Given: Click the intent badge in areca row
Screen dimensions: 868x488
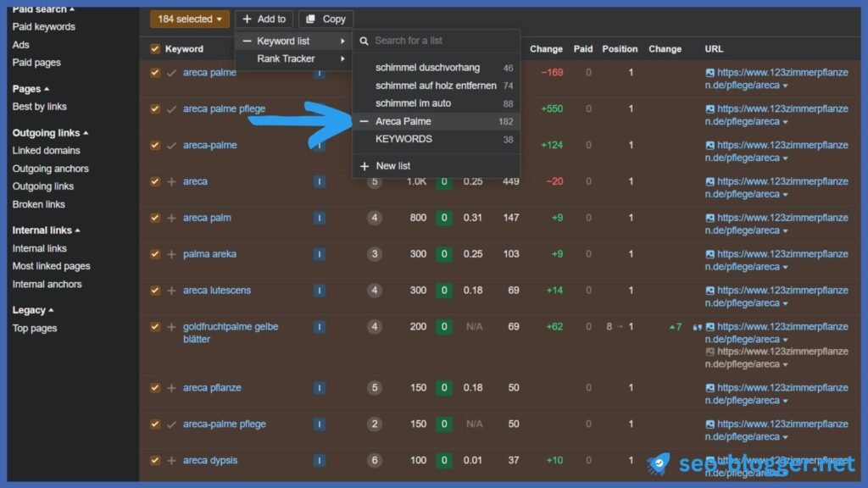Looking at the screenshot, I should pyautogui.click(x=320, y=181).
